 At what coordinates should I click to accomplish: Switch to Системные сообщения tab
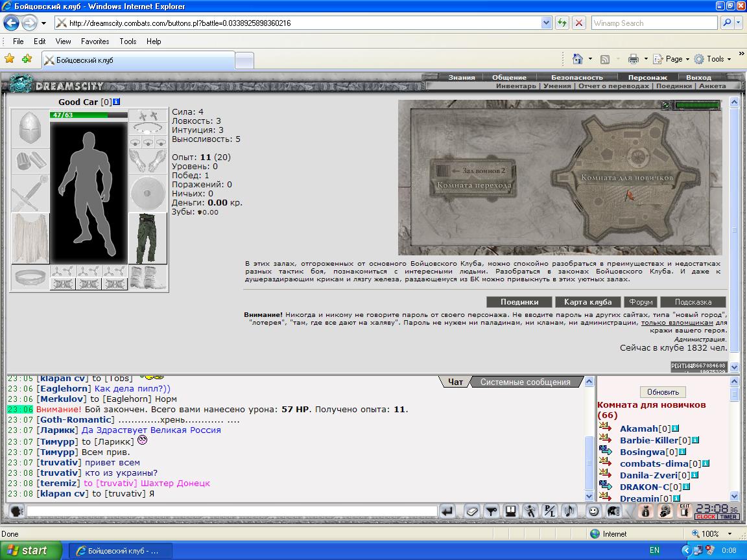pyautogui.click(x=525, y=382)
